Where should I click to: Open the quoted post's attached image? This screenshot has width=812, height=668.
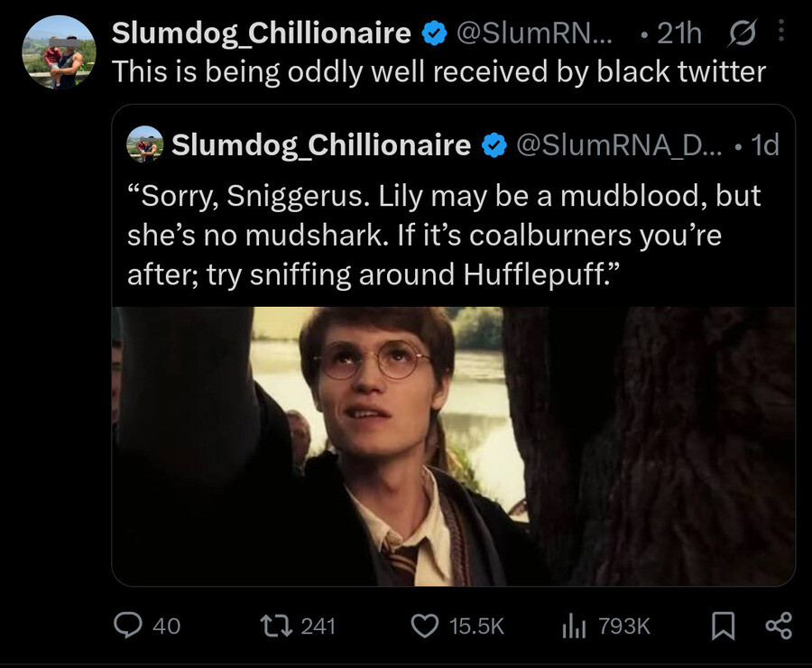coord(453,447)
